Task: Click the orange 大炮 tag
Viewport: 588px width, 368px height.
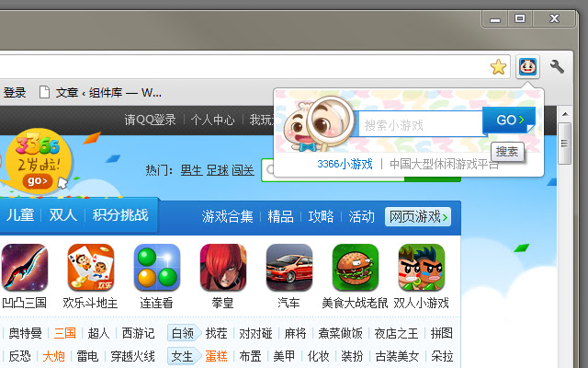Action: [53, 356]
